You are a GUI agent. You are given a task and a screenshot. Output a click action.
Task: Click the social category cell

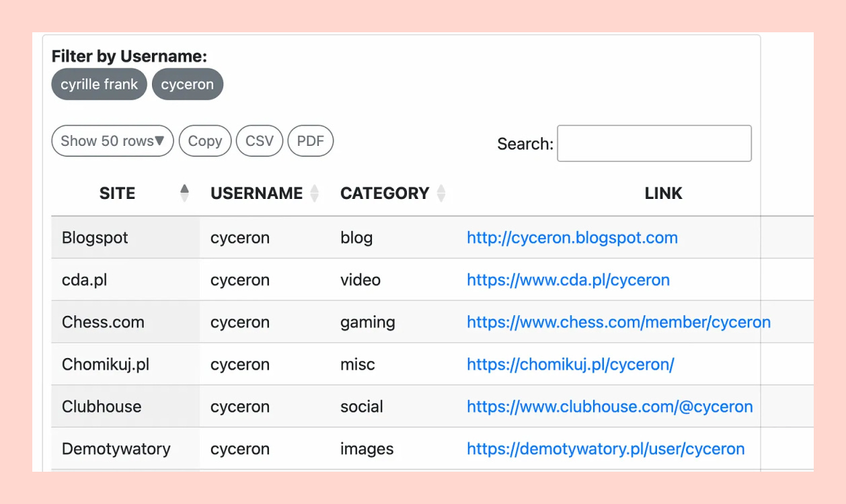pos(393,407)
